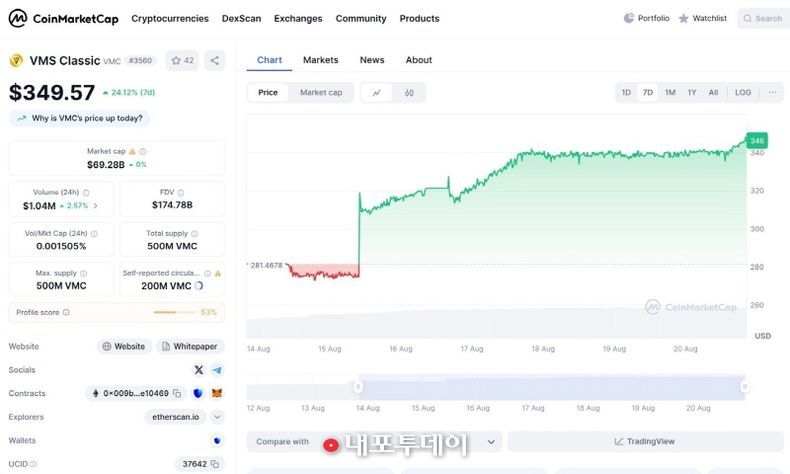Switch chart to line view
This screenshot has height=474, width=790.
tap(376, 93)
